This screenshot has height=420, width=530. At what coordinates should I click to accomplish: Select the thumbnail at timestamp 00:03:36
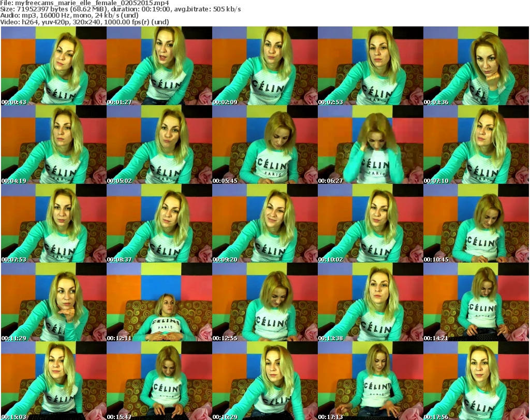476,66
